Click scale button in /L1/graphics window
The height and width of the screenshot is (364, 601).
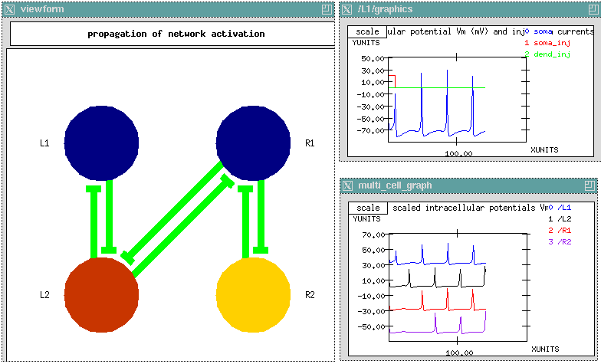click(367, 32)
